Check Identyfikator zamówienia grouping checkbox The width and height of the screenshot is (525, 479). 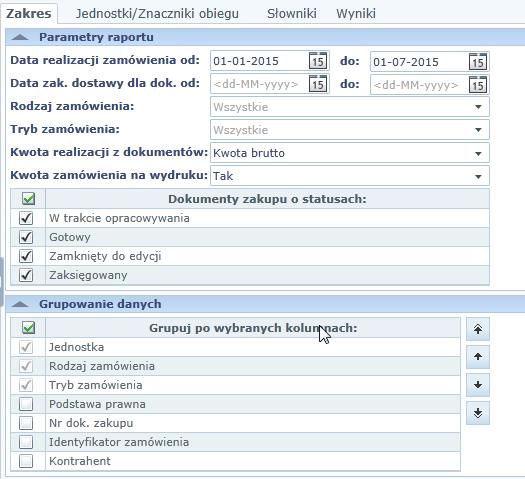point(26,442)
